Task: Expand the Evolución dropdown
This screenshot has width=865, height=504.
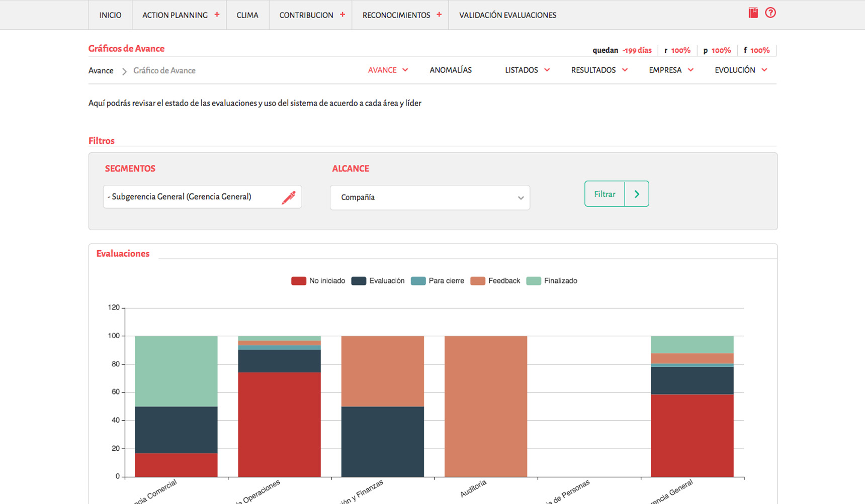Action: click(x=741, y=70)
